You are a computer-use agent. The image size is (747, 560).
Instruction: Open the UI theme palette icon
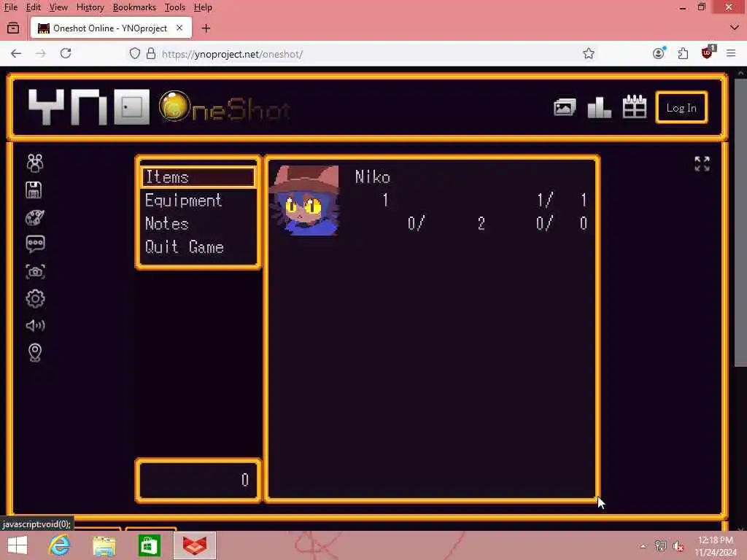coord(35,217)
